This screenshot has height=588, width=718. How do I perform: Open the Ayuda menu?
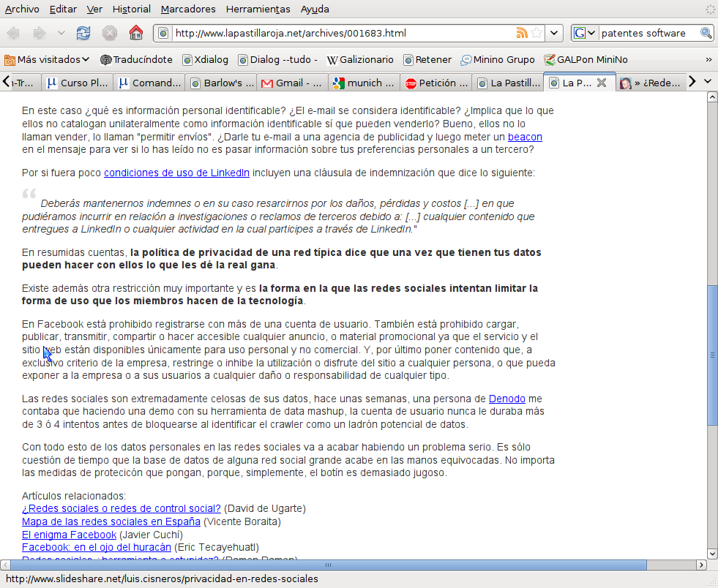(x=315, y=10)
